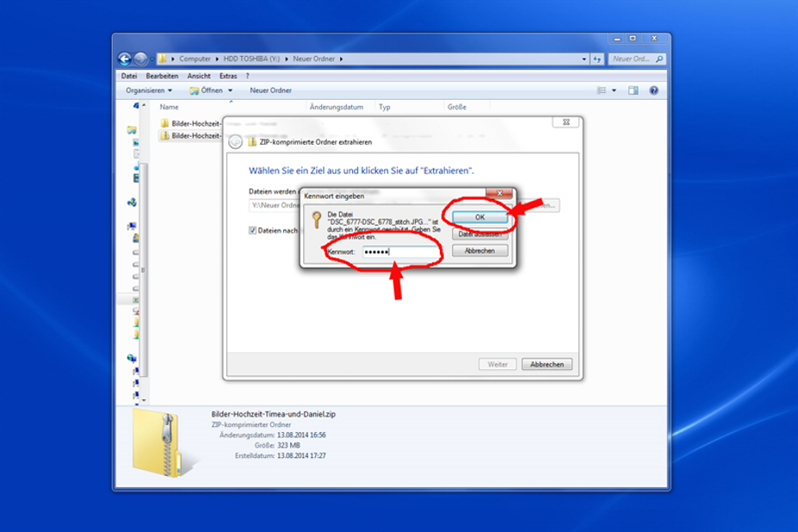
Task: Click the search magnifier icon
Action: click(659, 59)
